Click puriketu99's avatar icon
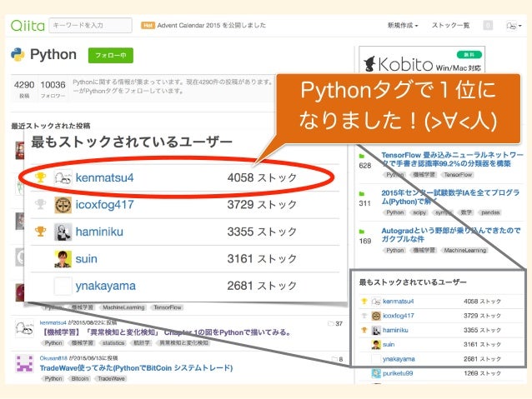This screenshot has height=399, width=532. coord(376,373)
